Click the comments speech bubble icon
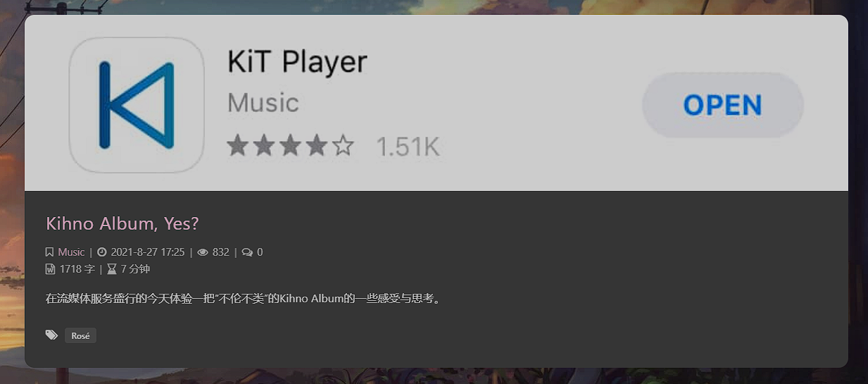 [x=247, y=252]
